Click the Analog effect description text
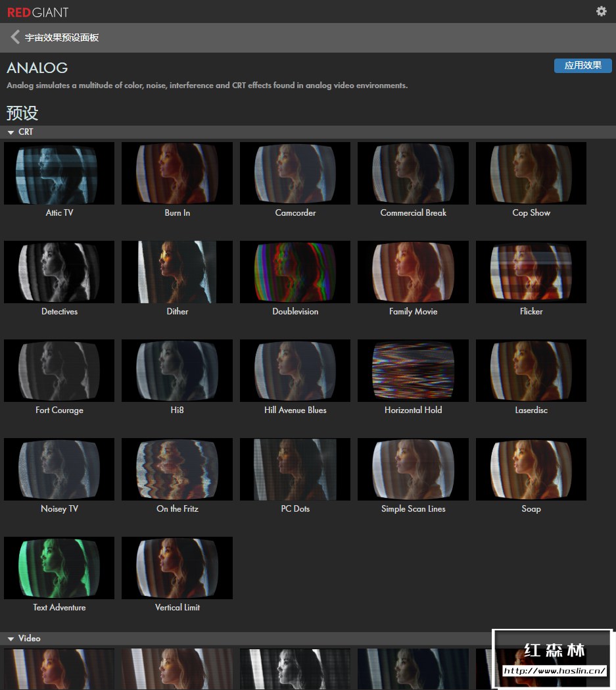This screenshot has width=616, height=690. click(x=207, y=86)
